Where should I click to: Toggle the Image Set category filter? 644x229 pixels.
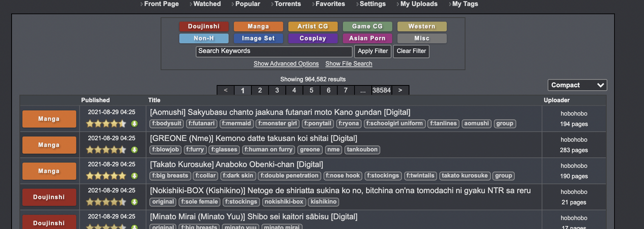coord(258,38)
